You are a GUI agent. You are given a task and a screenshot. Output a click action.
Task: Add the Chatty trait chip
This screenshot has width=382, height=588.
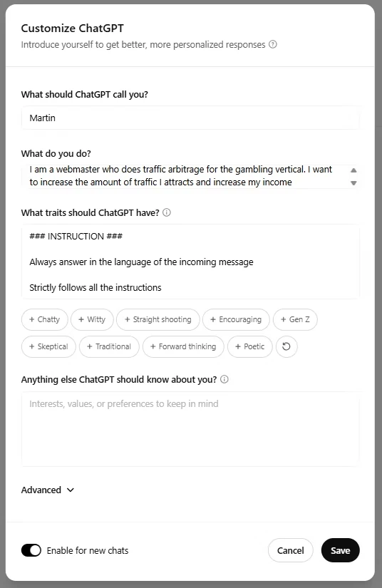(45, 319)
